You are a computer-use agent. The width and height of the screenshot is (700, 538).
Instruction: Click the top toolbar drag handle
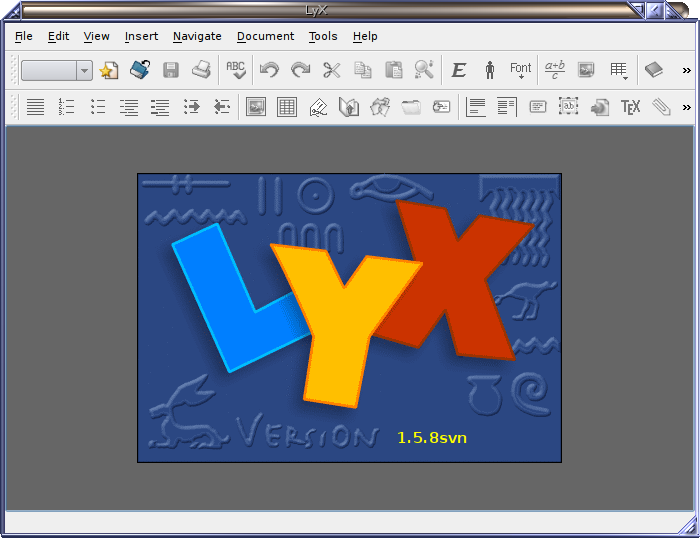13,70
